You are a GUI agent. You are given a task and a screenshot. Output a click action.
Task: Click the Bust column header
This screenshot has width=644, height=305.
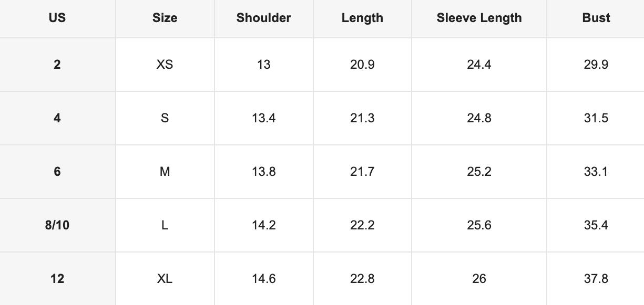596,18
